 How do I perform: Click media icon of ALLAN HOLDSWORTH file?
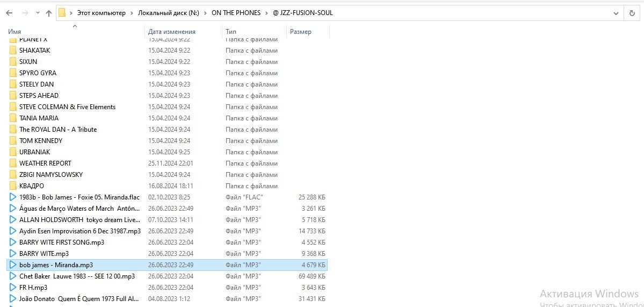click(13, 220)
